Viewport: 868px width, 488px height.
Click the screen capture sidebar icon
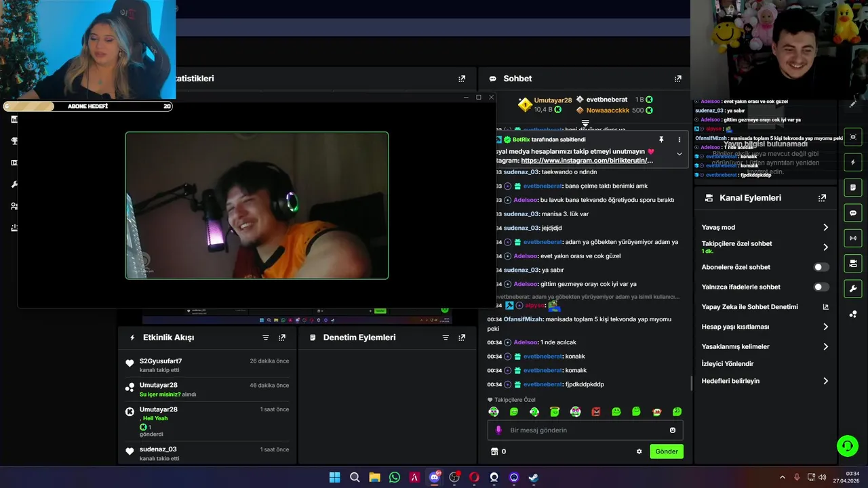tap(853, 137)
